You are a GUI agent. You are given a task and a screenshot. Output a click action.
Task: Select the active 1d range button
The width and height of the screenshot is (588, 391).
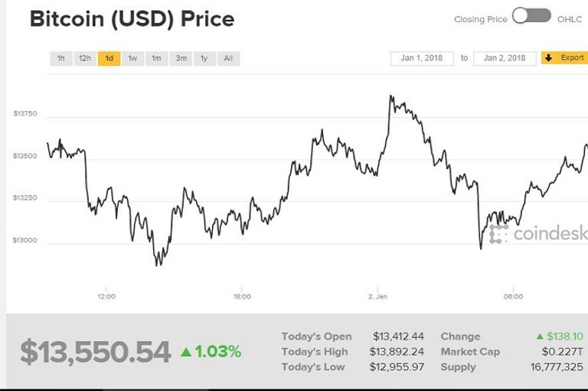[109, 58]
